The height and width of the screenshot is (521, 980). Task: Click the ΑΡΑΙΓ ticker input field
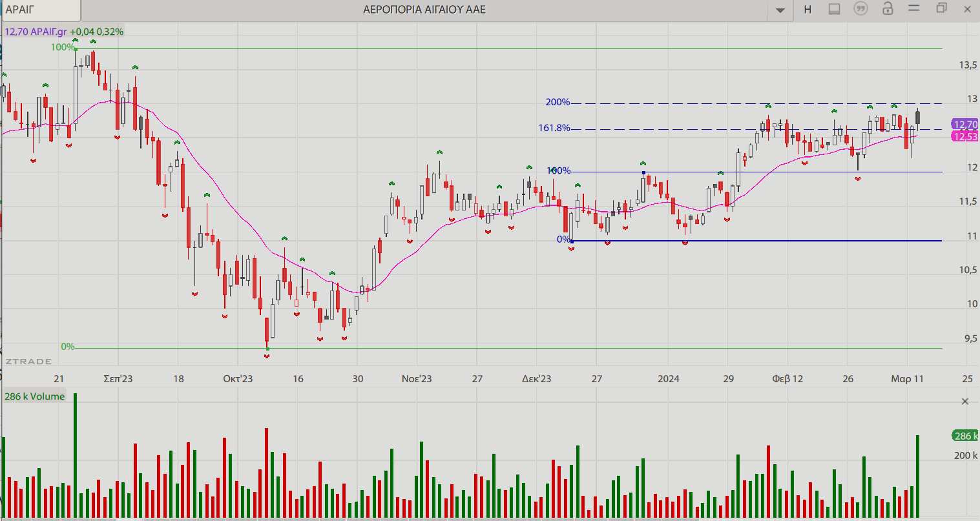click(x=41, y=10)
